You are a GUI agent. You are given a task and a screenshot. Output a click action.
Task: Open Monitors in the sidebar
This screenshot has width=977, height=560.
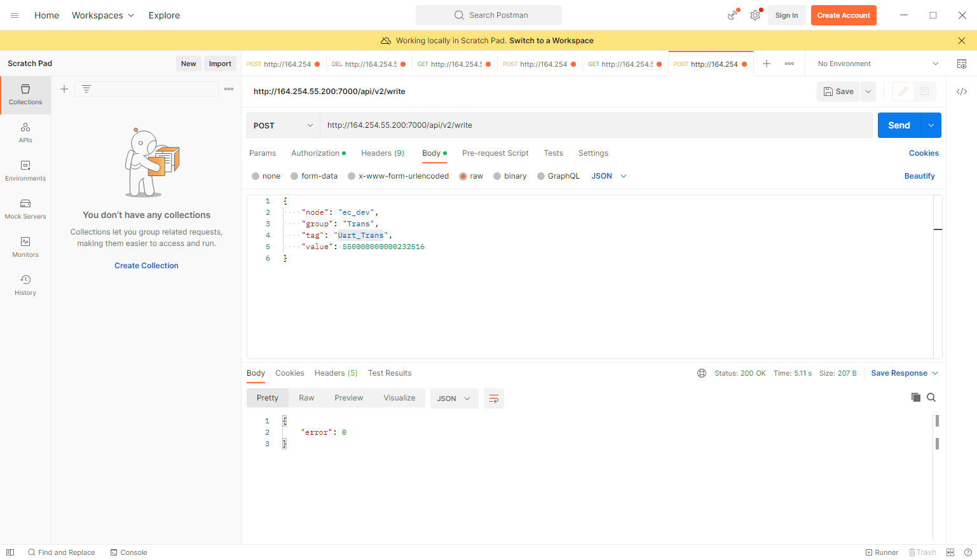click(x=25, y=247)
